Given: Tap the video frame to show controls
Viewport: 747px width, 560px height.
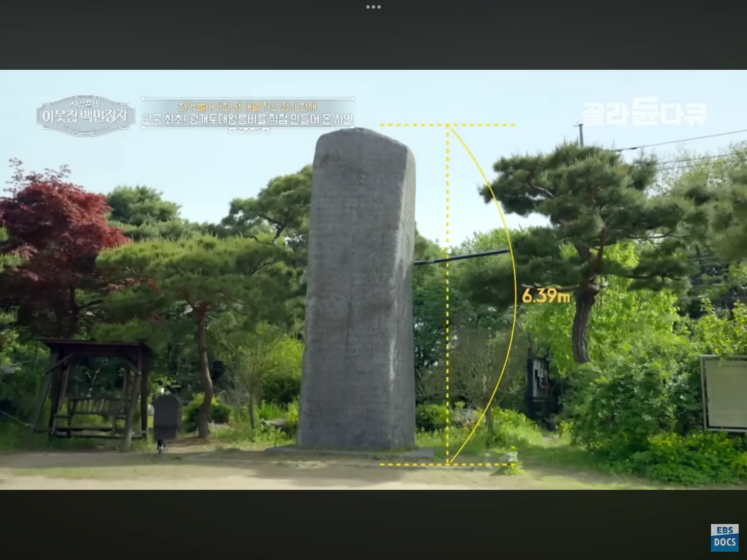Looking at the screenshot, I should click(373, 280).
